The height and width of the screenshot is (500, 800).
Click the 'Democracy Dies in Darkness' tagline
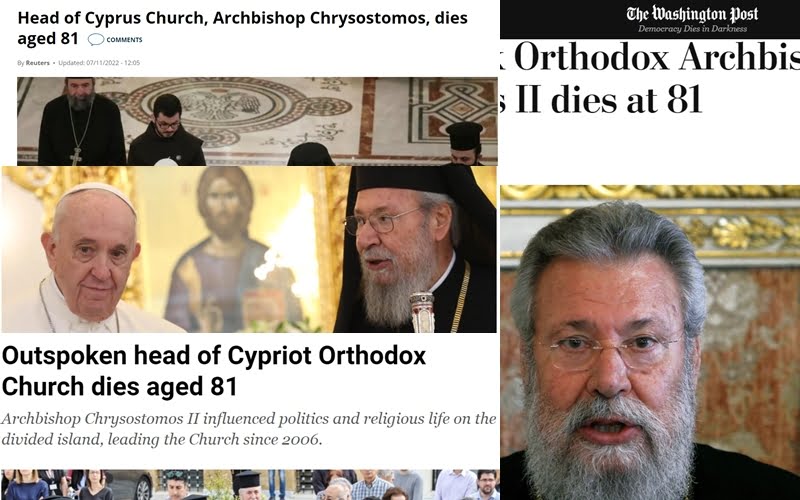tap(692, 29)
